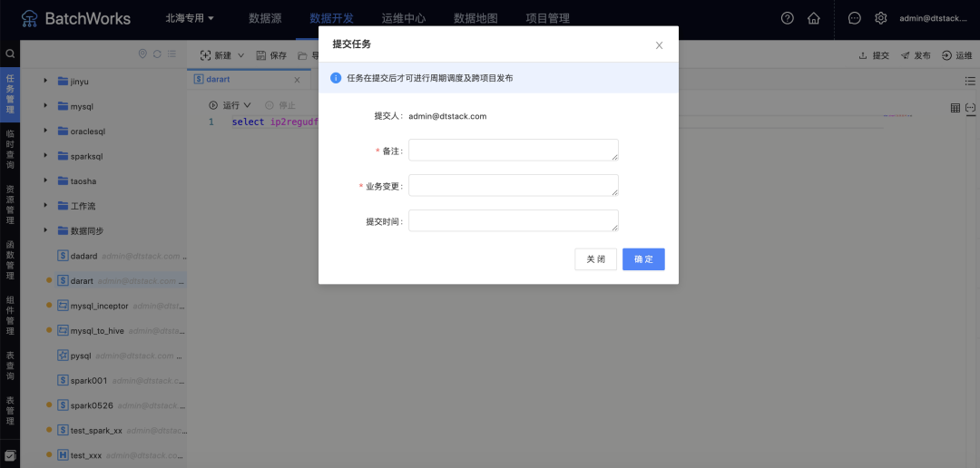Click into the 业务变更 input field
The width and height of the screenshot is (980, 468).
(x=513, y=186)
